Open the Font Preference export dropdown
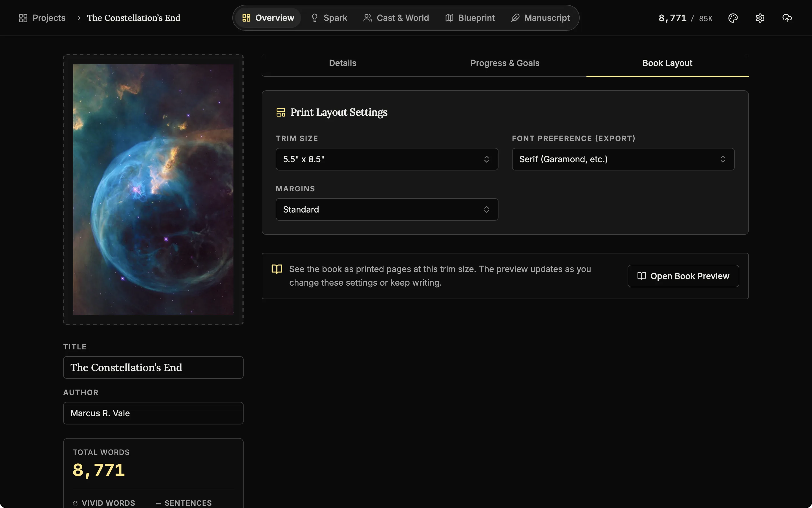 click(623, 159)
